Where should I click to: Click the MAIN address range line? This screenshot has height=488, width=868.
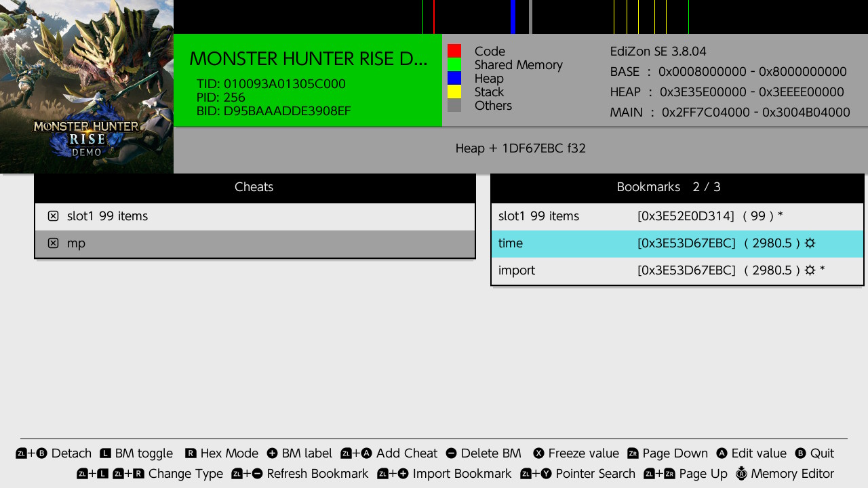(x=730, y=113)
